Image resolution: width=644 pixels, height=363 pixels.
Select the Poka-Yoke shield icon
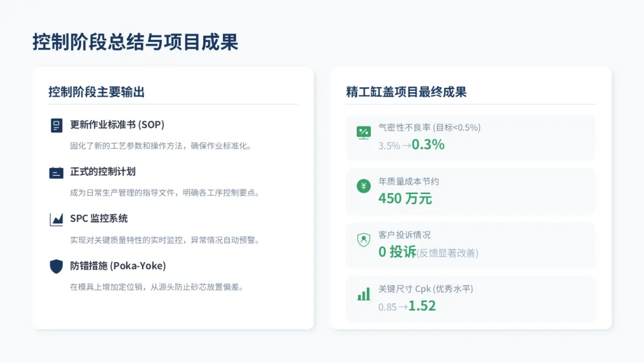(x=56, y=266)
